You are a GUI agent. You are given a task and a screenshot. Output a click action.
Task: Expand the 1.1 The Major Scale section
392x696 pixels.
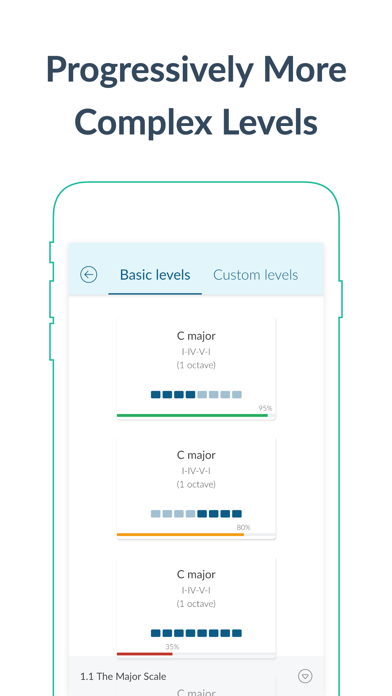(x=196, y=676)
